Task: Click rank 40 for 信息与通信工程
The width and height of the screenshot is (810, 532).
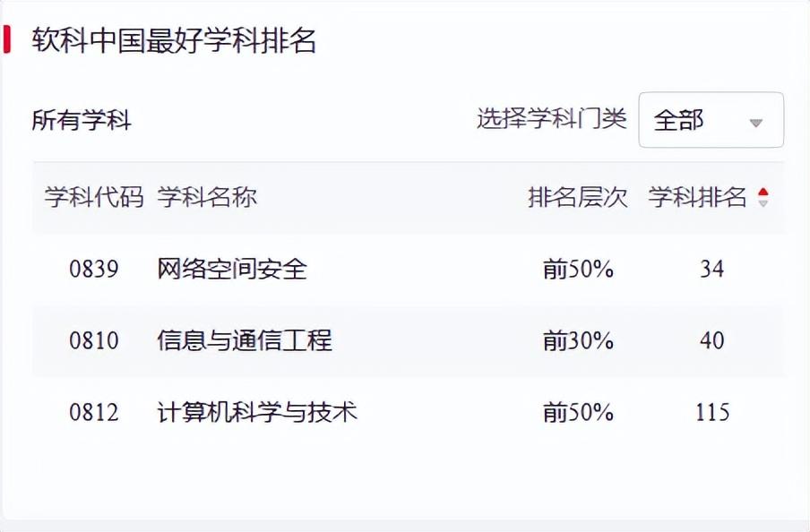Action: (711, 340)
